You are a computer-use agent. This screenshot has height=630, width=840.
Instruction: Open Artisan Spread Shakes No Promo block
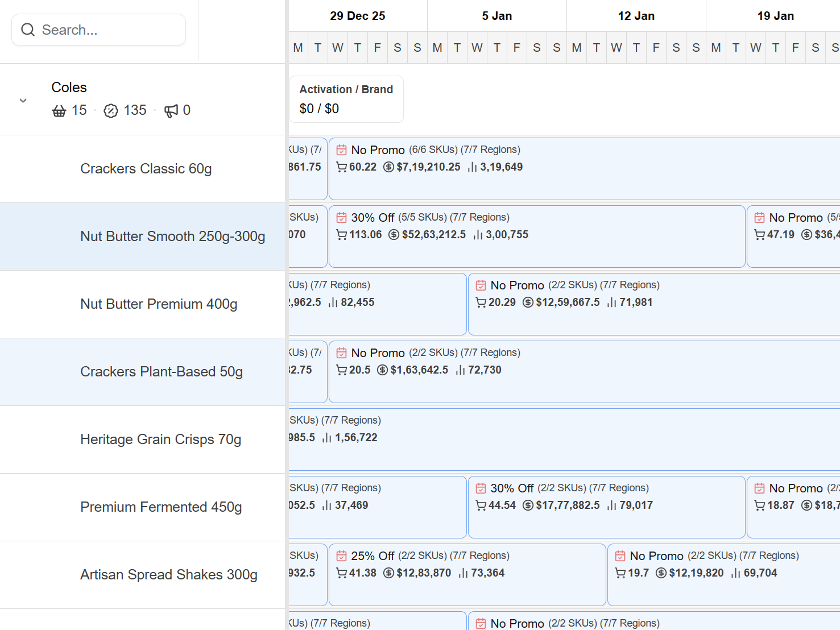pyautogui.click(x=724, y=575)
